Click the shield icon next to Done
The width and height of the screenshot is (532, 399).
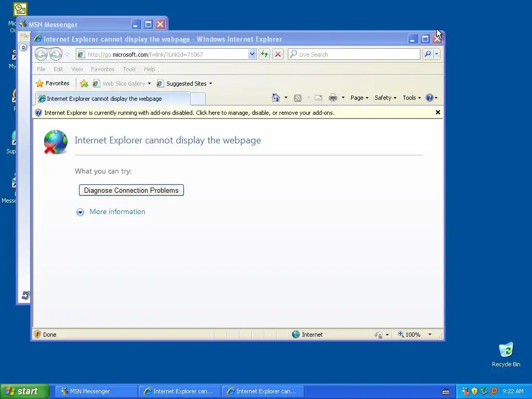(x=37, y=335)
